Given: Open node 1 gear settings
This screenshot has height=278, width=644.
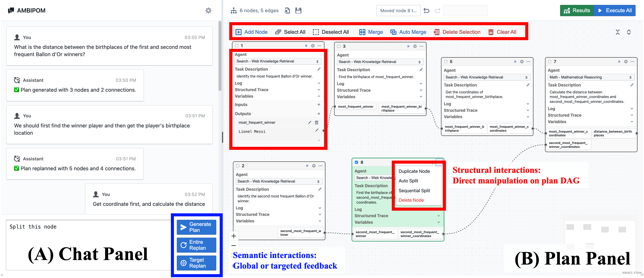Looking at the screenshot, I should point(313,46).
